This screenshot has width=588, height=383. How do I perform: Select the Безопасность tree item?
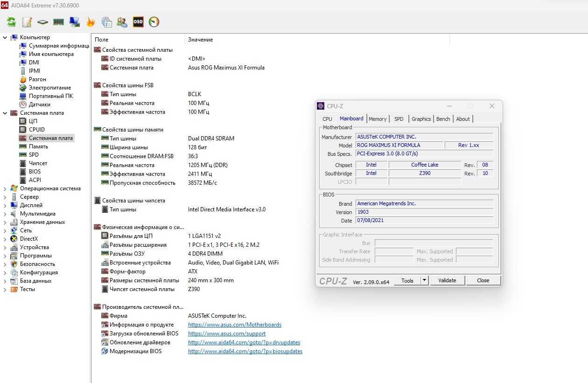37,264
